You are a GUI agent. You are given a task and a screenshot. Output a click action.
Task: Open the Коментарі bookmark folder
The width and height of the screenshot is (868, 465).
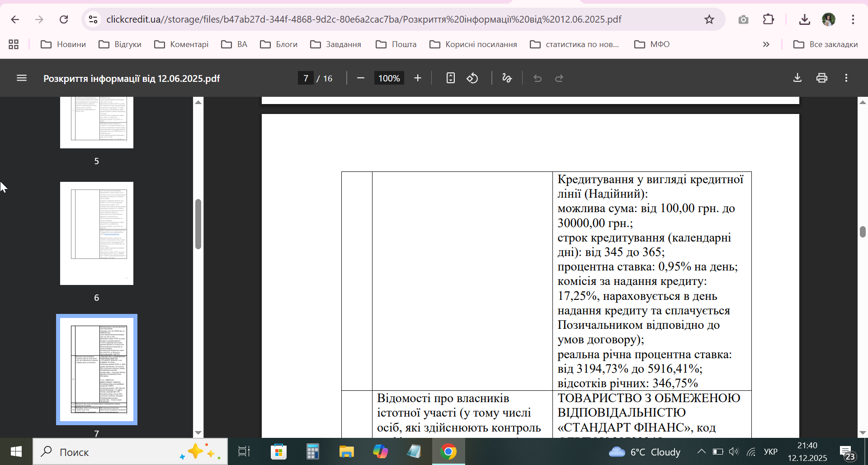(x=181, y=44)
